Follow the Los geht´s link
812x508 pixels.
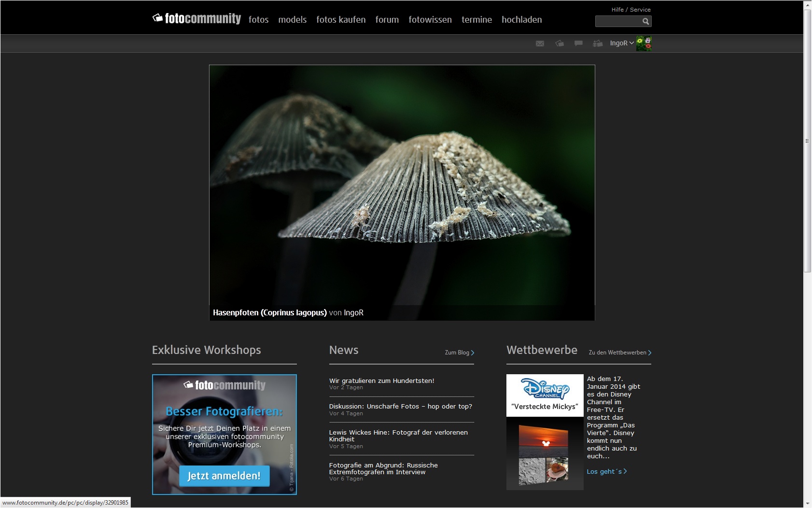click(x=604, y=471)
